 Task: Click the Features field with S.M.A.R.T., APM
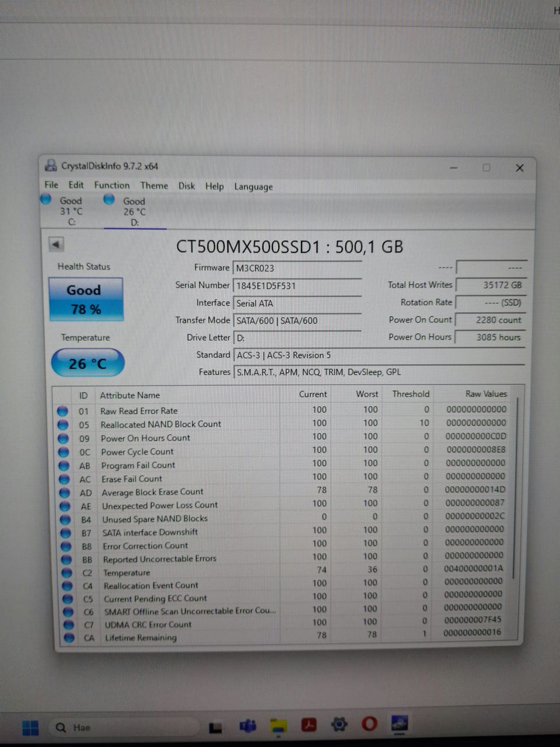[x=379, y=372]
